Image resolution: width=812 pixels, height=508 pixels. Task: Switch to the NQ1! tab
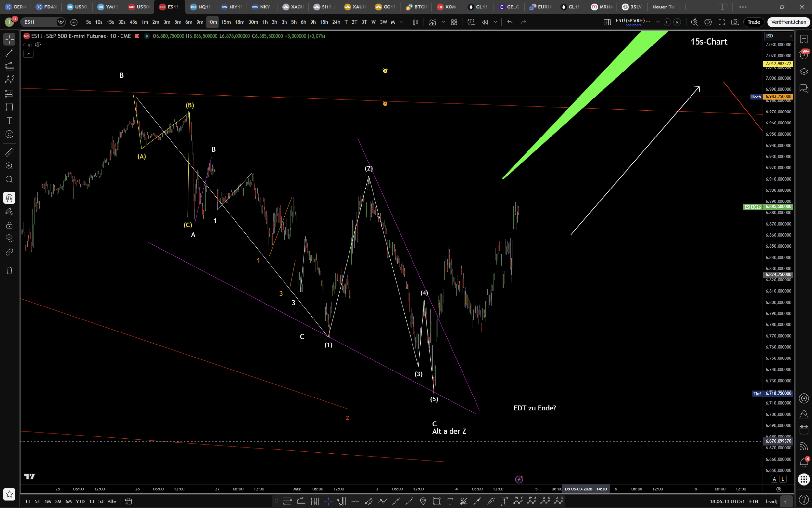(x=200, y=7)
